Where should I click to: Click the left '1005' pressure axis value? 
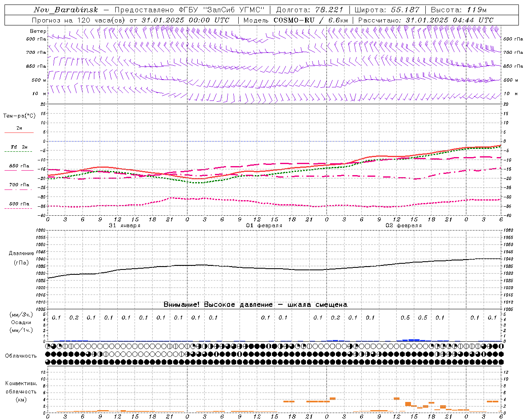tap(41, 309)
